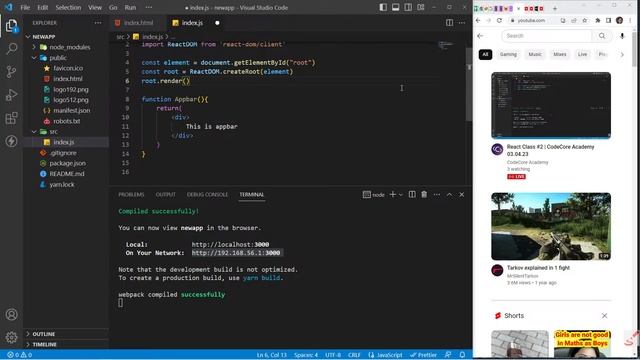Open the Search view in activity bar
Screen dimensions: 640x360
11,49
